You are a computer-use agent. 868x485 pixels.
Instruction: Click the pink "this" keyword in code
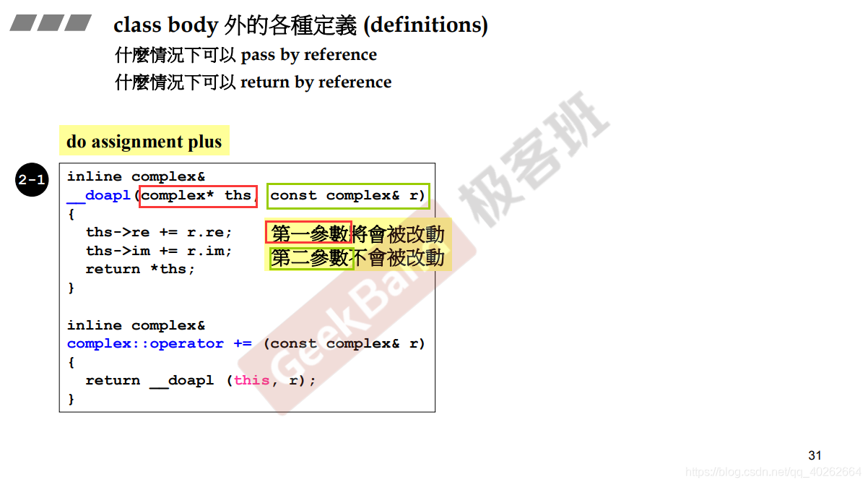click(251, 380)
